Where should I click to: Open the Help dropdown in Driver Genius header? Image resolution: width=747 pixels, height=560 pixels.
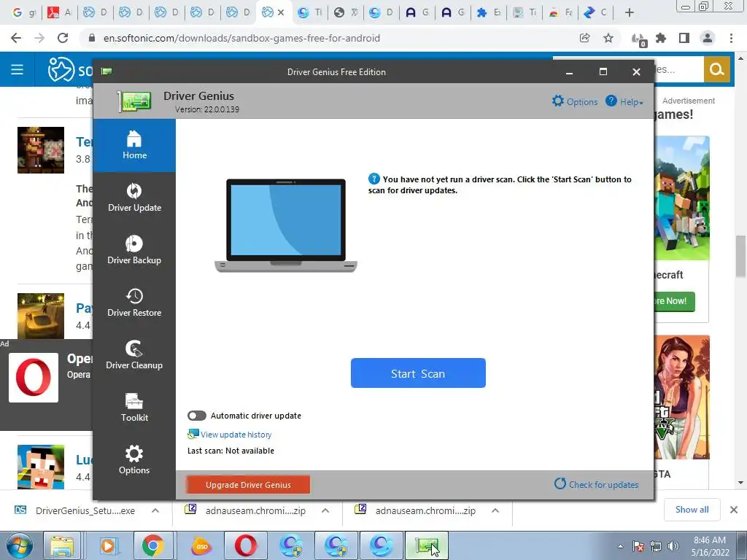pos(624,101)
